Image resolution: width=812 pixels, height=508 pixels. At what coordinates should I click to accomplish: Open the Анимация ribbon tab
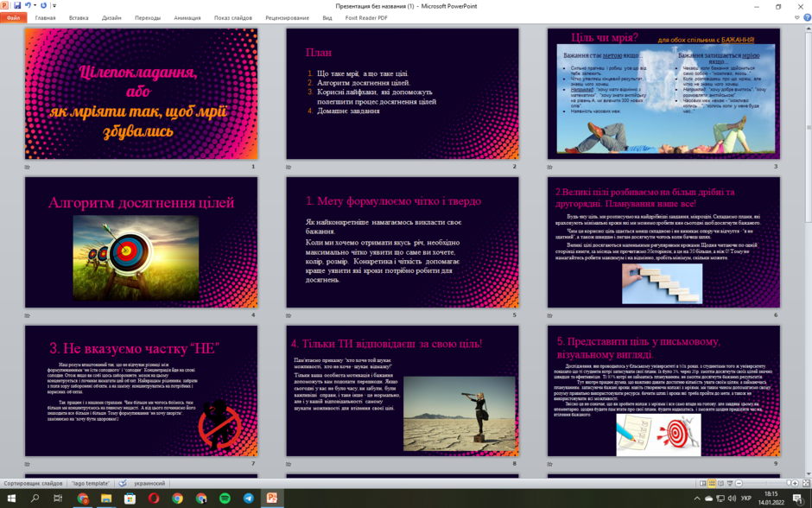pos(187,17)
